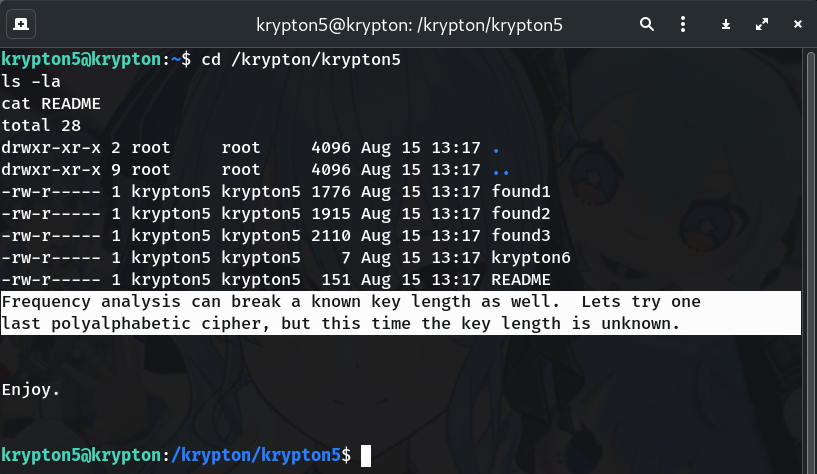817x474 pixels.
Task: Click the krypton6 file name
Action: point(531,257)
